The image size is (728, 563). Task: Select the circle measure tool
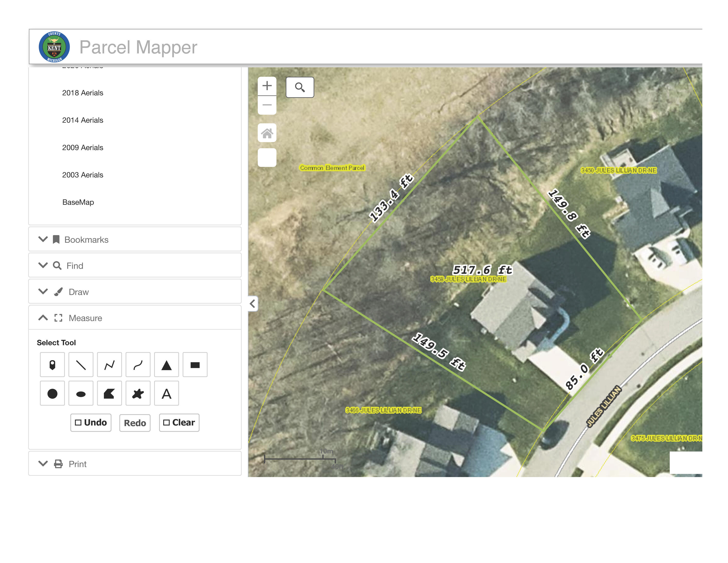52,393
